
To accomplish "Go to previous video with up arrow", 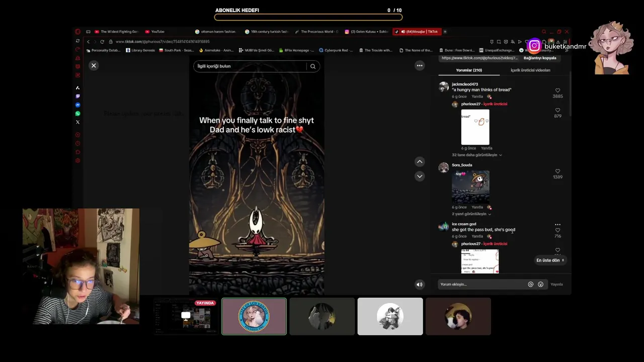I will tap(420, 161).
